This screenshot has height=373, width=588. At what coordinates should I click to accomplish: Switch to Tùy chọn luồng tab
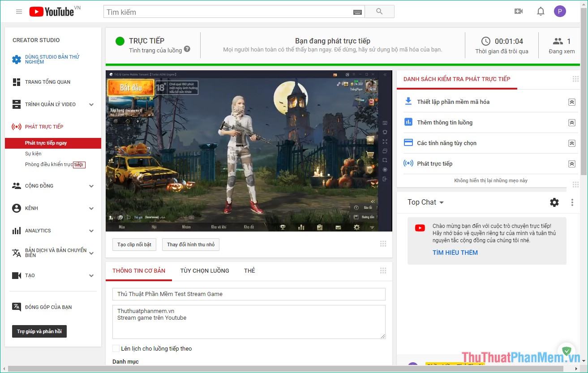tap(205, 270)
